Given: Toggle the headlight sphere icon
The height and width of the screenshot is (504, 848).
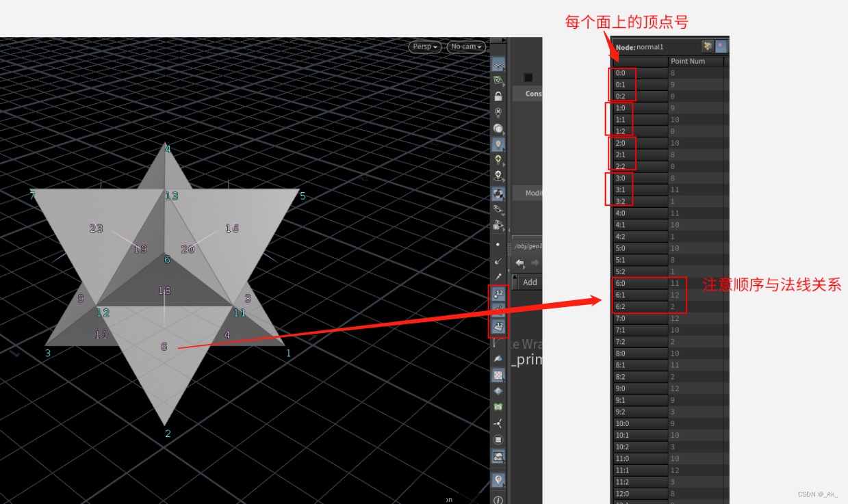Looking at the screenshot, I should [x=498, y=128].
